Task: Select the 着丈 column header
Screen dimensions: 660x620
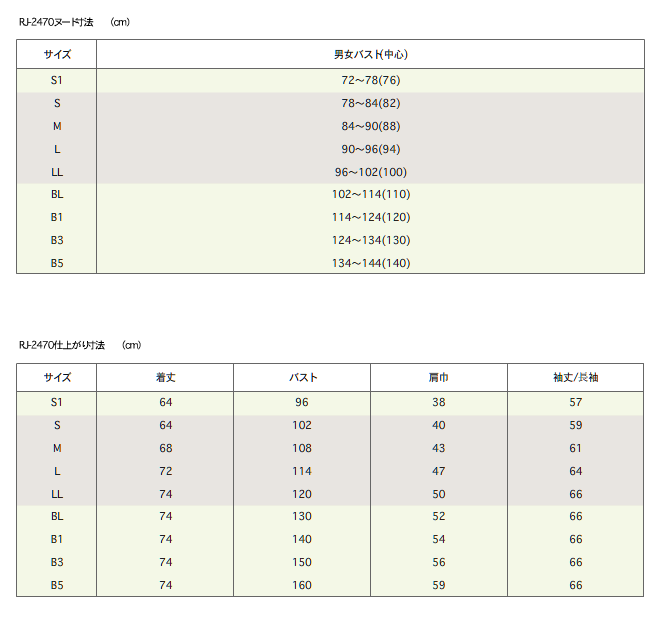Action: point(165,377)
